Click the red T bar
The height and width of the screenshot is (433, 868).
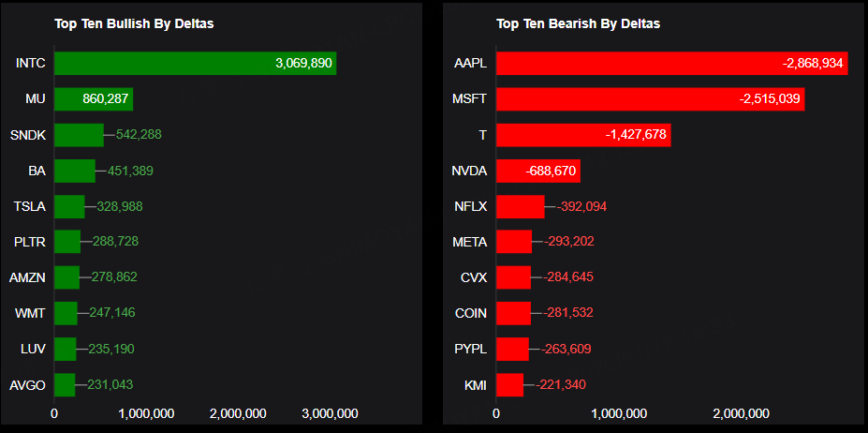tap(582, 135)
